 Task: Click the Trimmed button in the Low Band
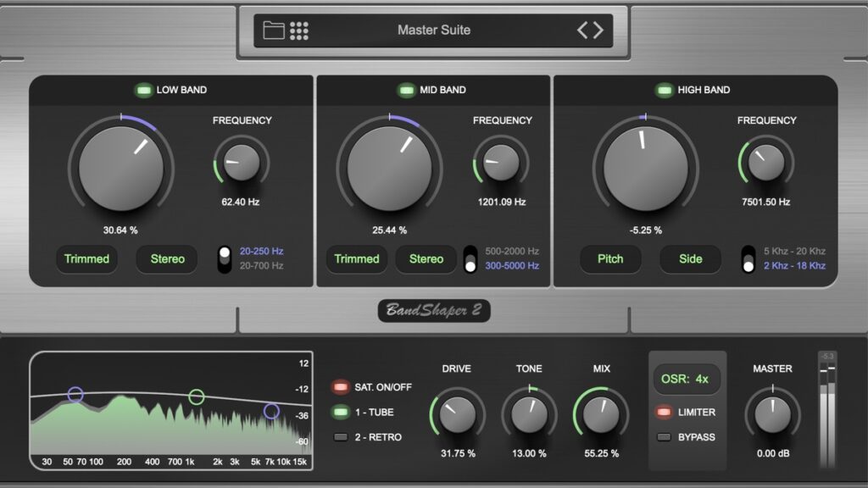86,259
